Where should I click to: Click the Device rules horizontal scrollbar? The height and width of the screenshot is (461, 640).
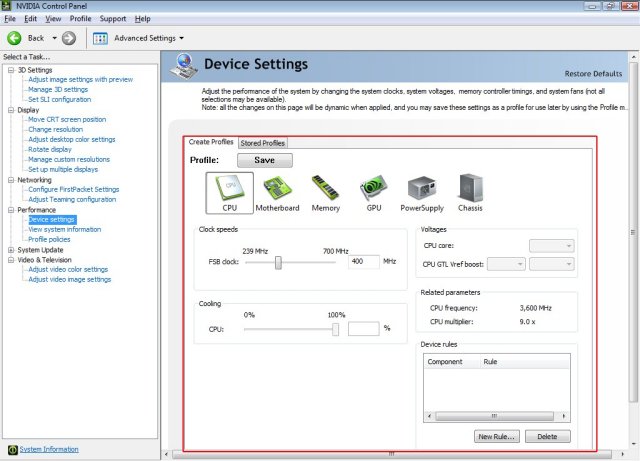[x=494, y=416]
